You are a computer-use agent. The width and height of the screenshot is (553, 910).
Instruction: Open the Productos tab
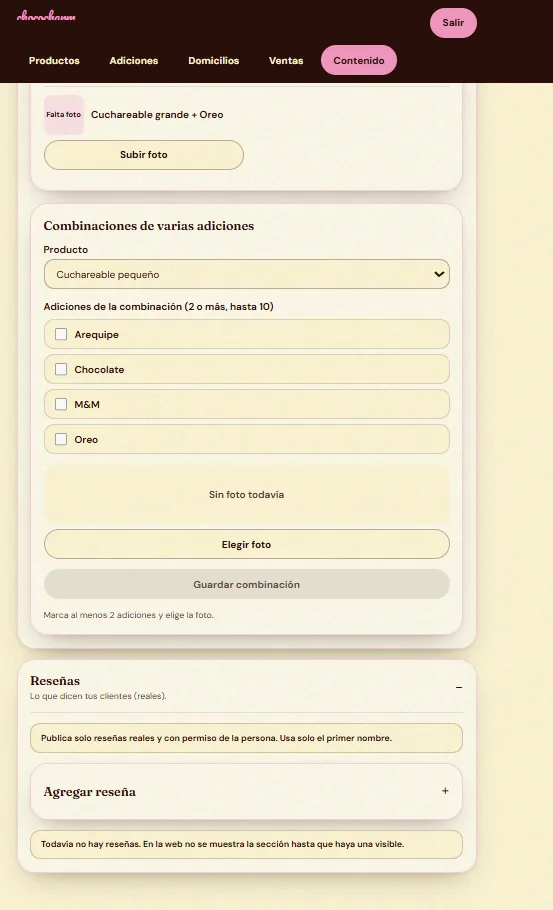(x=54, y=60)
